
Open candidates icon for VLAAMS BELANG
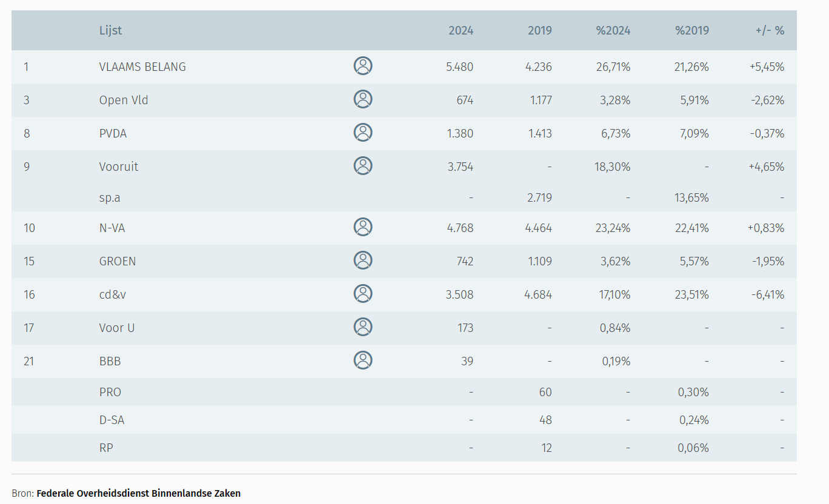point(363,66)
